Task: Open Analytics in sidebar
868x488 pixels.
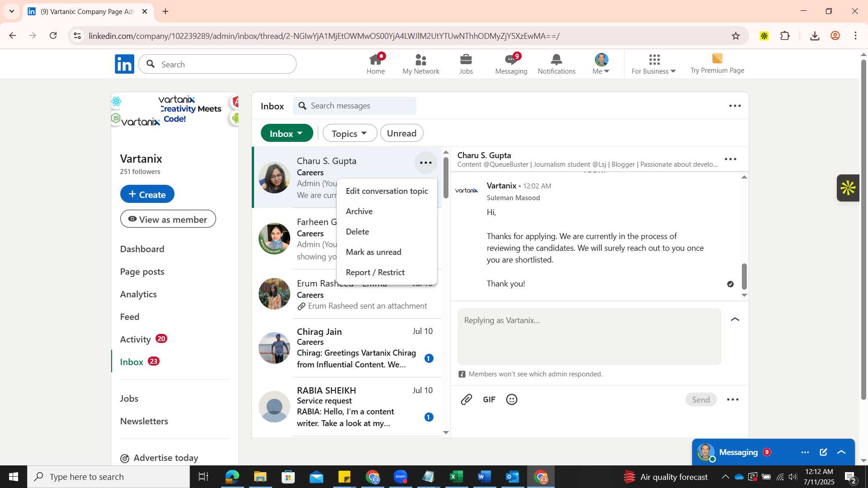Action: pos(138,294)
